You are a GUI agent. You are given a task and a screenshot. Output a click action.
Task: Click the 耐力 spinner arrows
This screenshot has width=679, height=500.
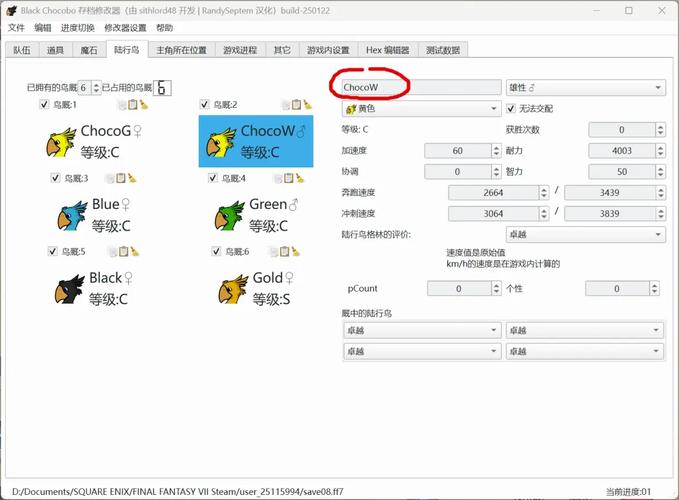pos(660,151)
